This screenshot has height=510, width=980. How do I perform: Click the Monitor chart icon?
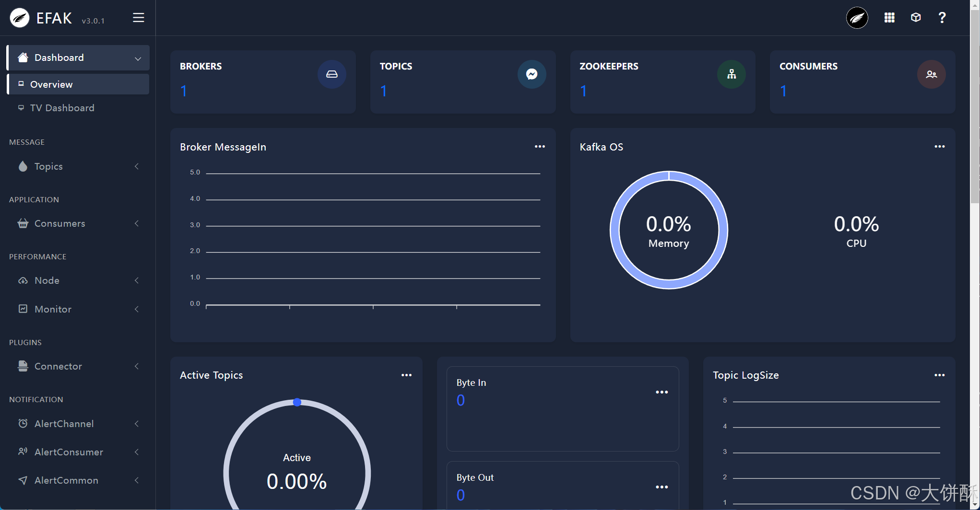click(x=23, y=309)
